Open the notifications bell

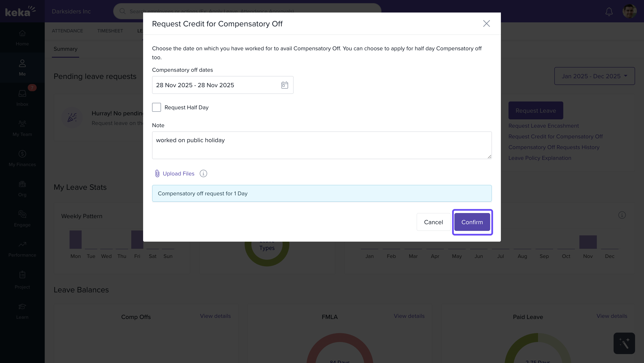[x=609, y=11]
